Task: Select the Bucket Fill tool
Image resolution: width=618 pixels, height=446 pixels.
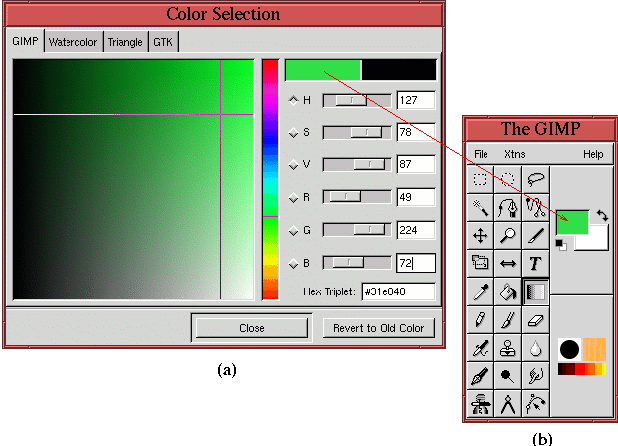Action: pyautogui.click(x=508, y=292)
